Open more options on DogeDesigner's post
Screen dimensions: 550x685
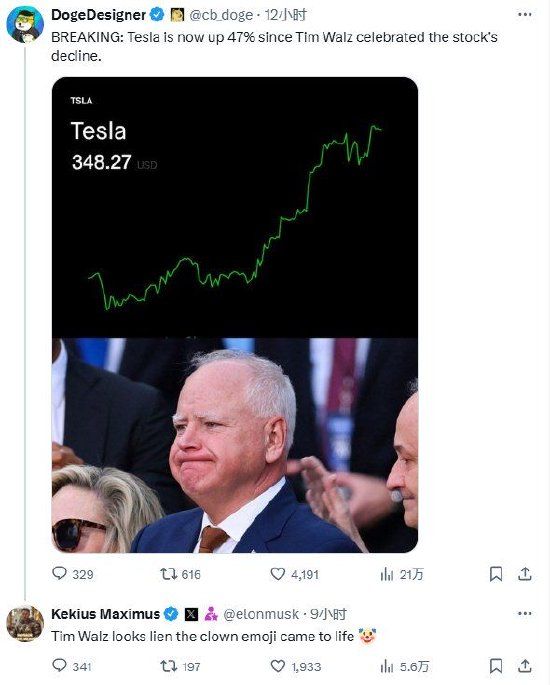pyautogui.click(x=524, y=14)
